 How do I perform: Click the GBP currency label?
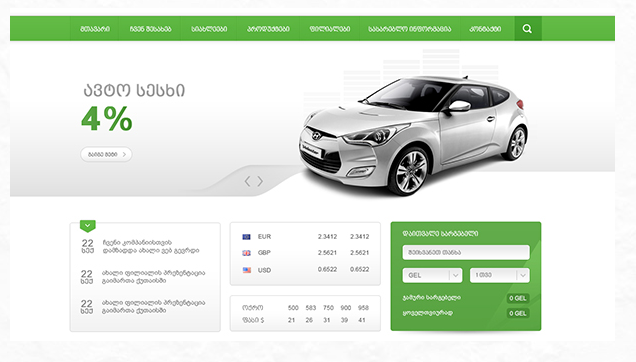pos(264,252)
